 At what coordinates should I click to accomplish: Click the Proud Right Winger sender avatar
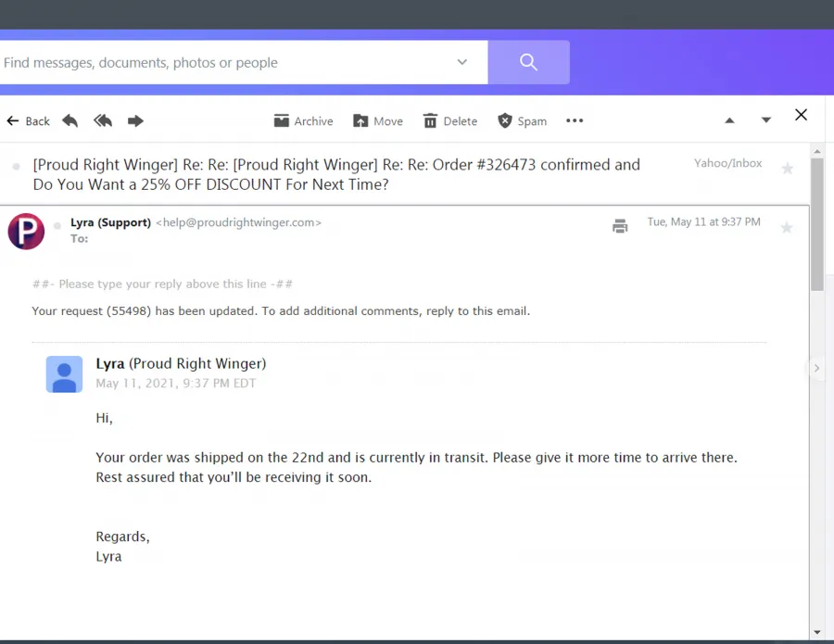(26, 232)
